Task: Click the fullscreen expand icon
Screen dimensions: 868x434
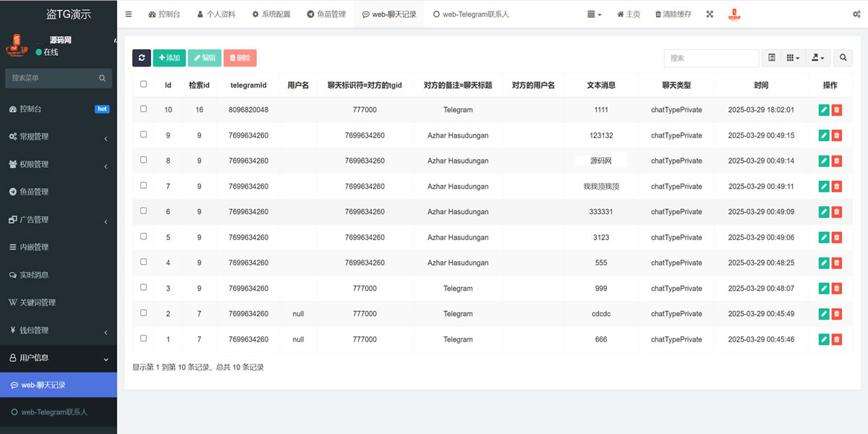Action: 710,14
